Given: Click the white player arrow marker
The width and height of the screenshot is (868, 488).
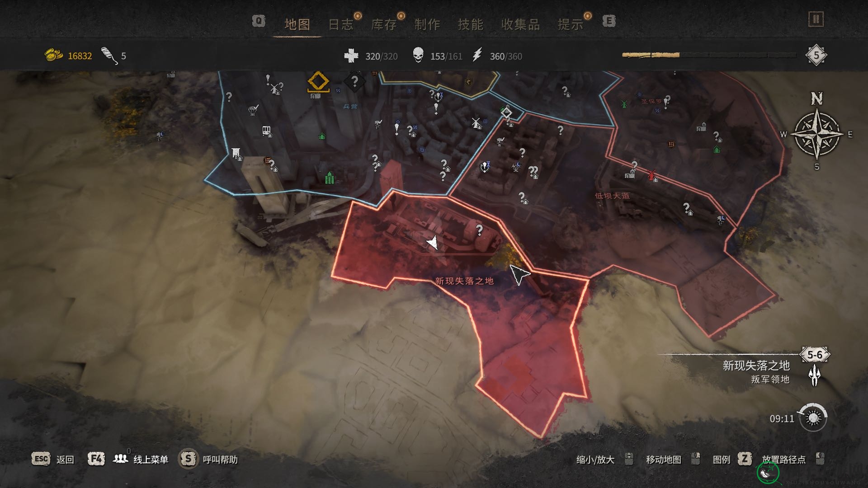Looking at the screenshot, I should tap(433, 243).
